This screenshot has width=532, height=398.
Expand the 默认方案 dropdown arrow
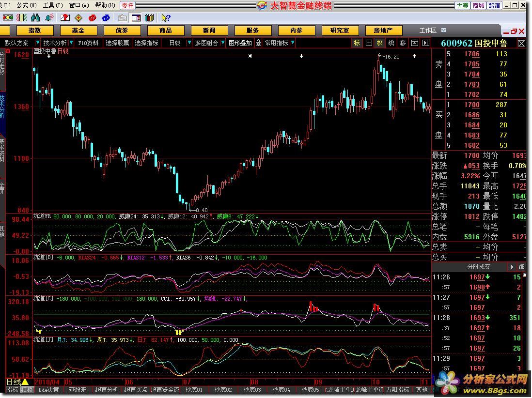click(x=37, y=43)
